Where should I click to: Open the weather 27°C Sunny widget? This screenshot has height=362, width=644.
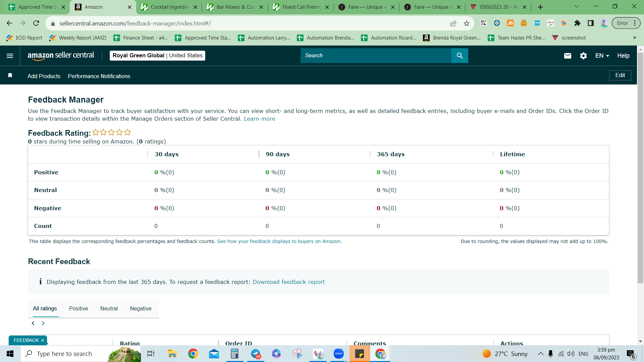click(505, 354)
